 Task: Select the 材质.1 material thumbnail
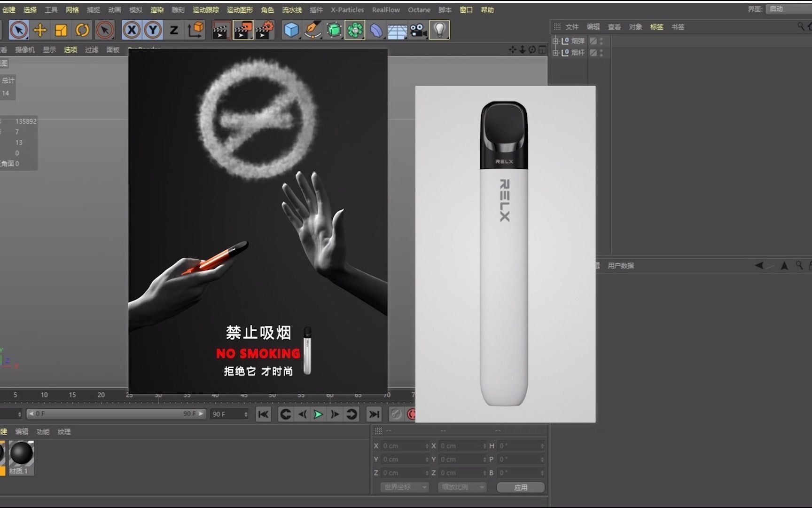coord(21,457)
